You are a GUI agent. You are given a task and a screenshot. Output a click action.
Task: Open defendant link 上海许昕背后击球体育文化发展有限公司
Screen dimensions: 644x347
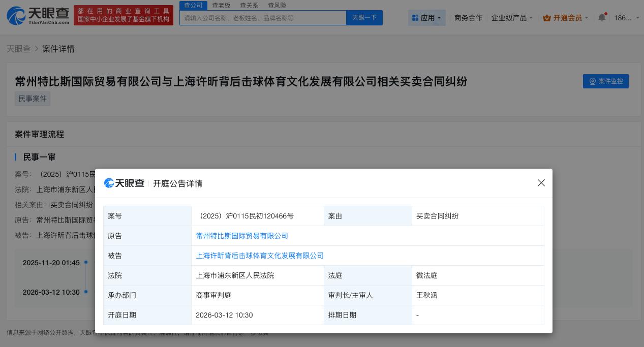[x=260, y=256]
